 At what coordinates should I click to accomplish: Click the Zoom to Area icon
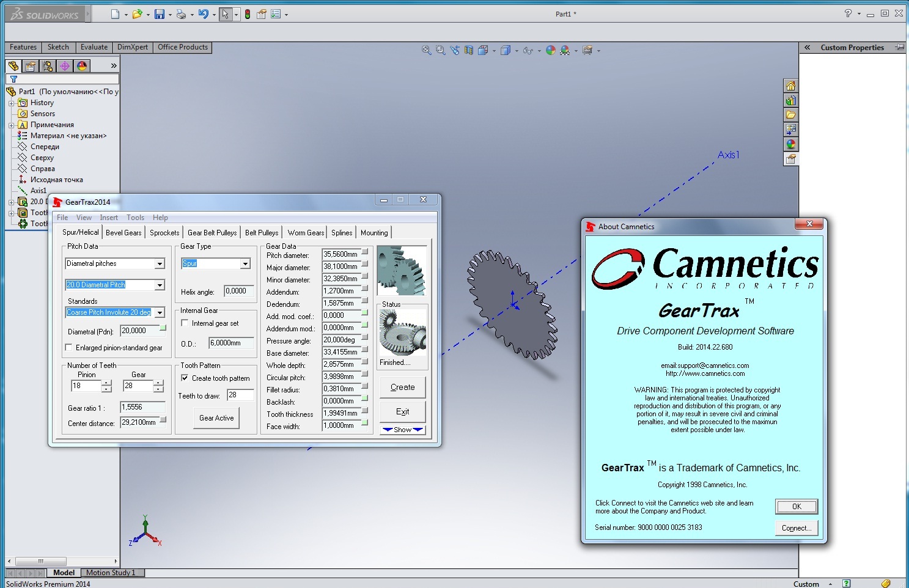[x=441, y=50]
